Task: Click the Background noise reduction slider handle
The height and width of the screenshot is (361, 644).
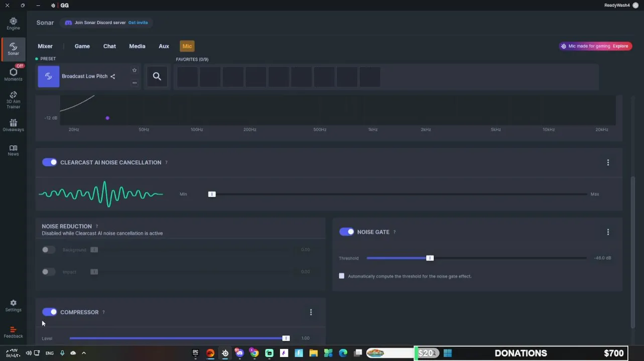Action: click(94, 250)
